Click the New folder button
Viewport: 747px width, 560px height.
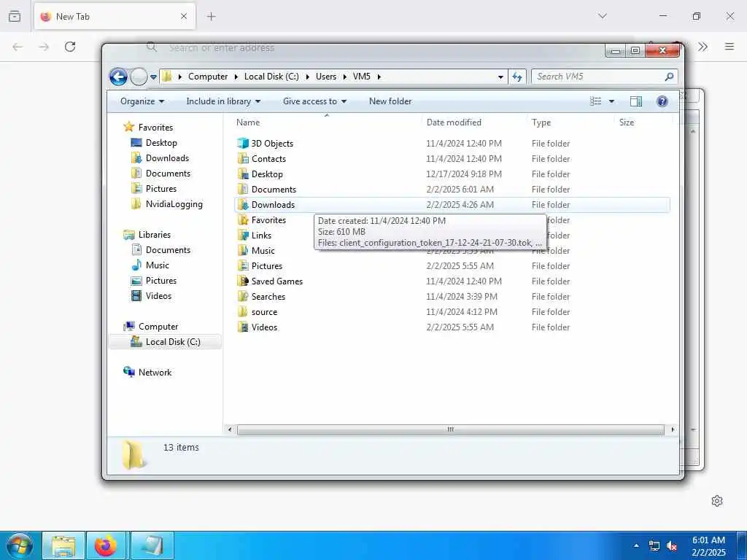(390, 101)
